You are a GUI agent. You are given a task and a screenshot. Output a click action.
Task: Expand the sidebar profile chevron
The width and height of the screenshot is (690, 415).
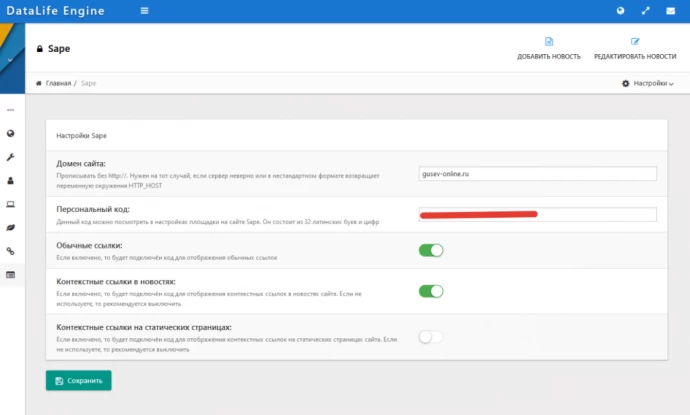10,60
